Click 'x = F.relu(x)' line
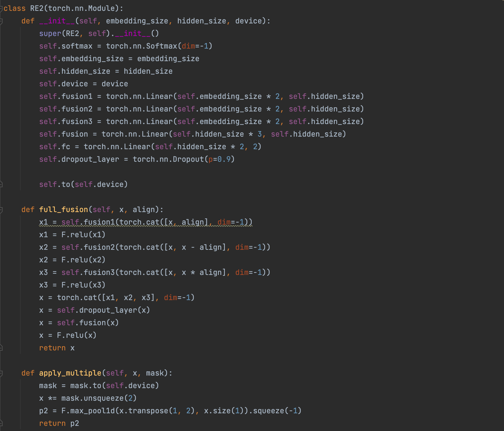Screen dimensions: 504x431 coord(68,335)
